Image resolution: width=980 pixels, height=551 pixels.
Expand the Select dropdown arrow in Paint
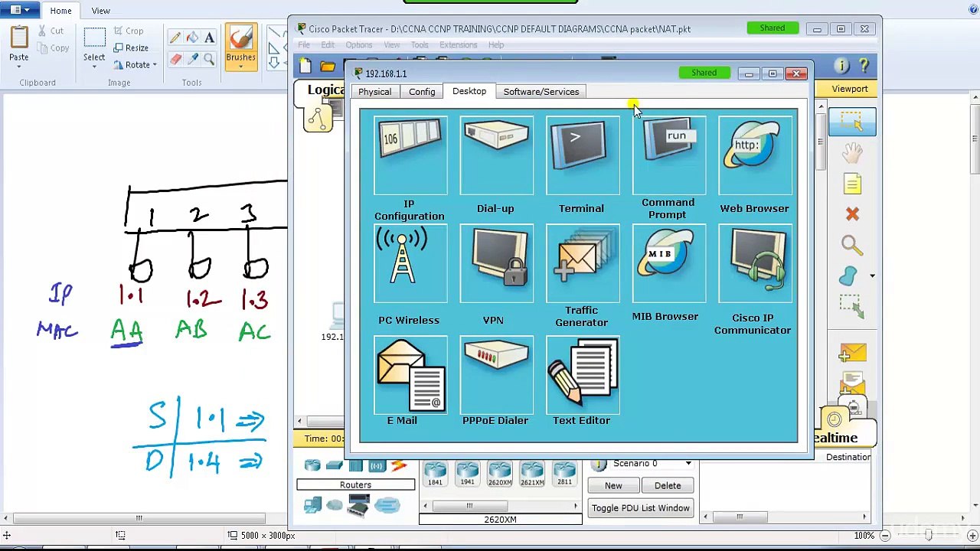coord(94,67)
